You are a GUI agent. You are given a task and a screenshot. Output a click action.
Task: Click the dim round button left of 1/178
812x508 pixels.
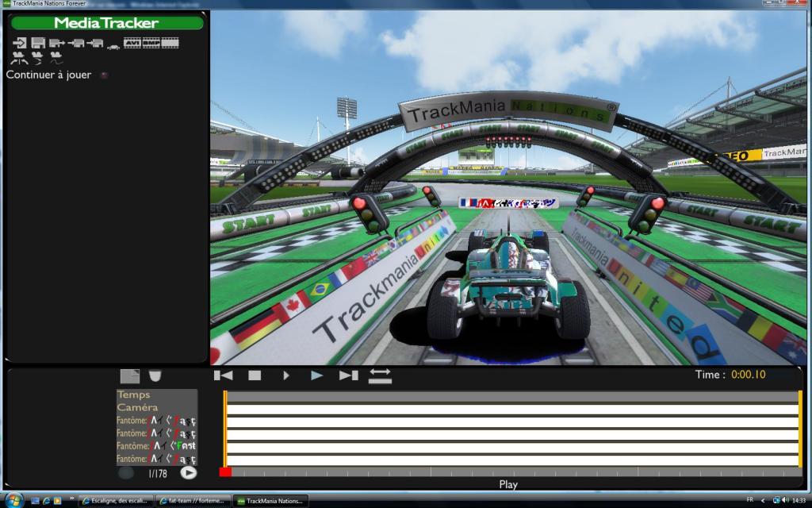(x=125, y=473)
